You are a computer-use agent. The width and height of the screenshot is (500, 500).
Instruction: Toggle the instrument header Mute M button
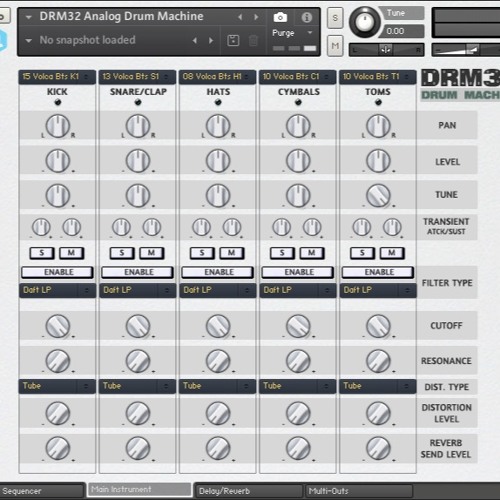click(x=335, y=46)
